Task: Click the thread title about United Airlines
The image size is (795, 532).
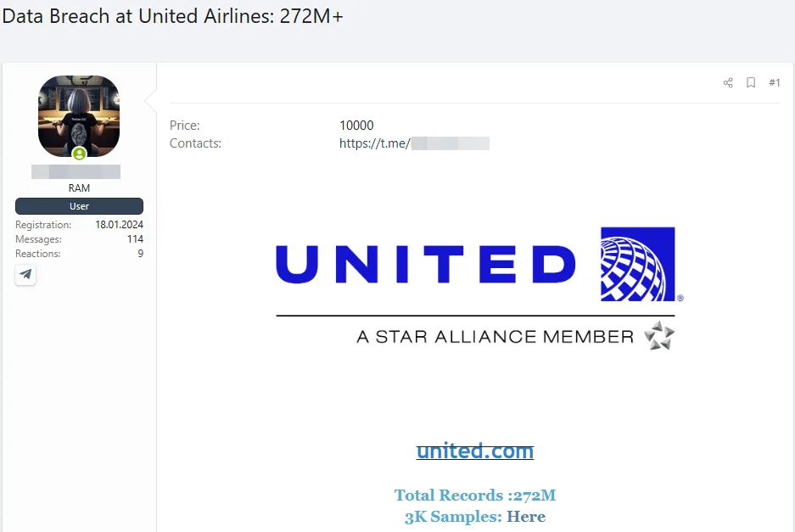Action: [172, 16]
